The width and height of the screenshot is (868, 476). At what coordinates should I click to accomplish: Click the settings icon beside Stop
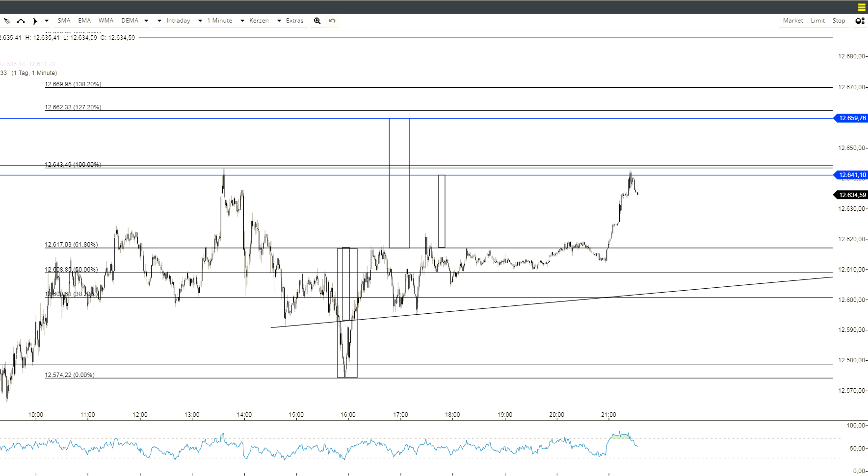click(859, 21)
